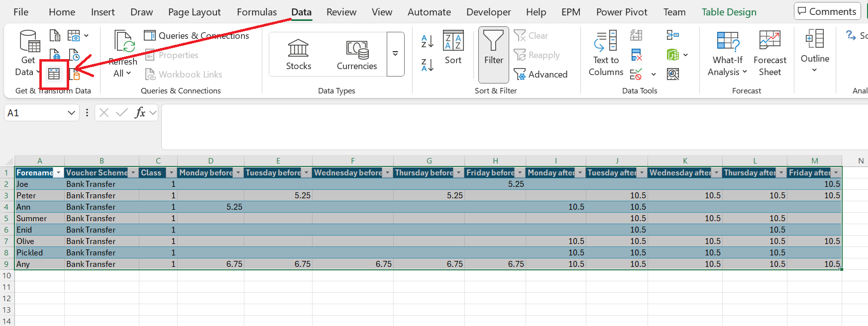Click the Flash Fill icon
Screen dimensions: 868x326
click(636, 35)
